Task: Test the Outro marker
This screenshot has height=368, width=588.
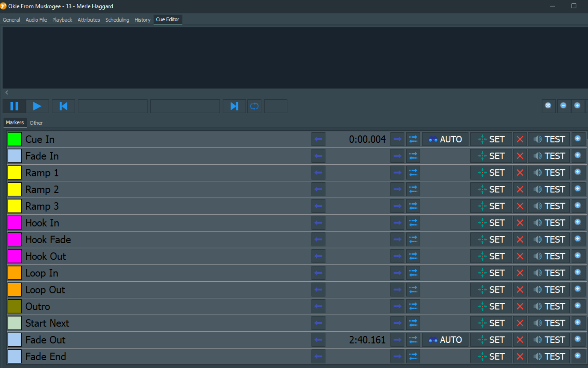Action: coord(549,307)
